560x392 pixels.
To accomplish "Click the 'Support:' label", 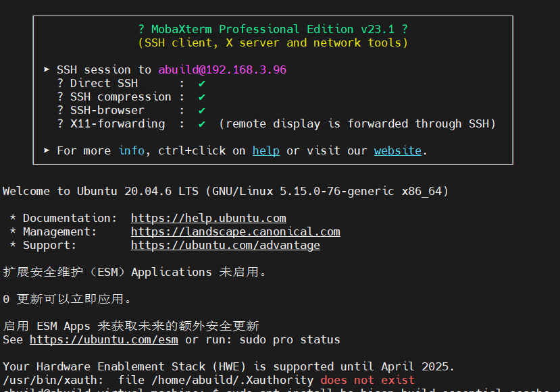I will pos(49,245).
